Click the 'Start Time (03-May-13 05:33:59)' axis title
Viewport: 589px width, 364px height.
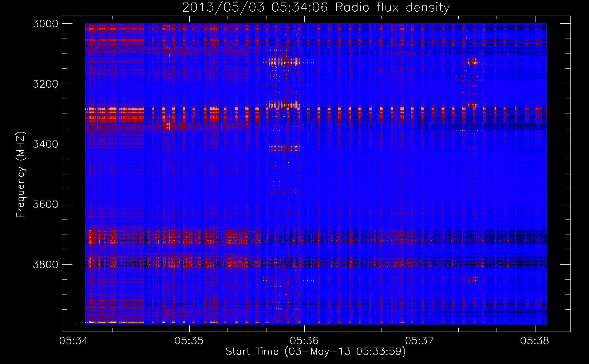[x=316, y=352]
